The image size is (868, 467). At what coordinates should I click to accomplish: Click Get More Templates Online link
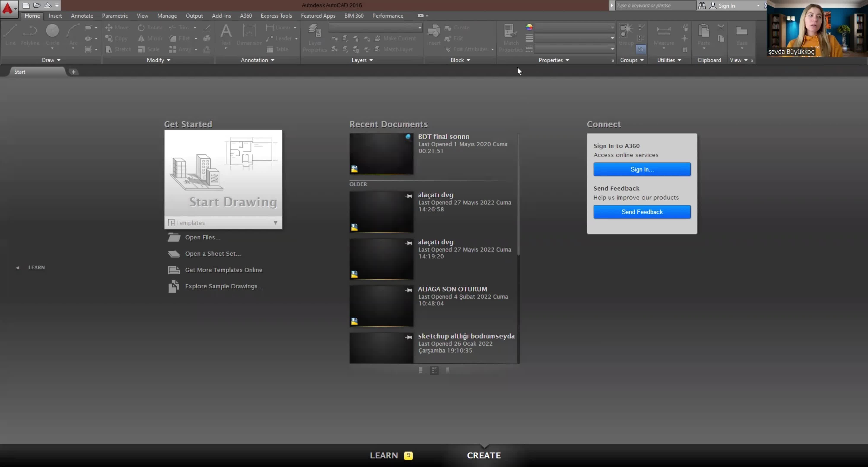click(223, 270)
